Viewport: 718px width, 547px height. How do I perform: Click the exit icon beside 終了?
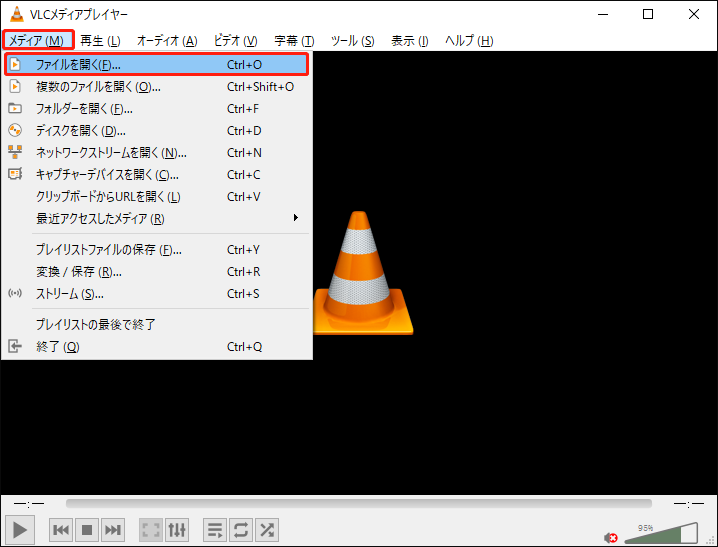tap(15, 346)
